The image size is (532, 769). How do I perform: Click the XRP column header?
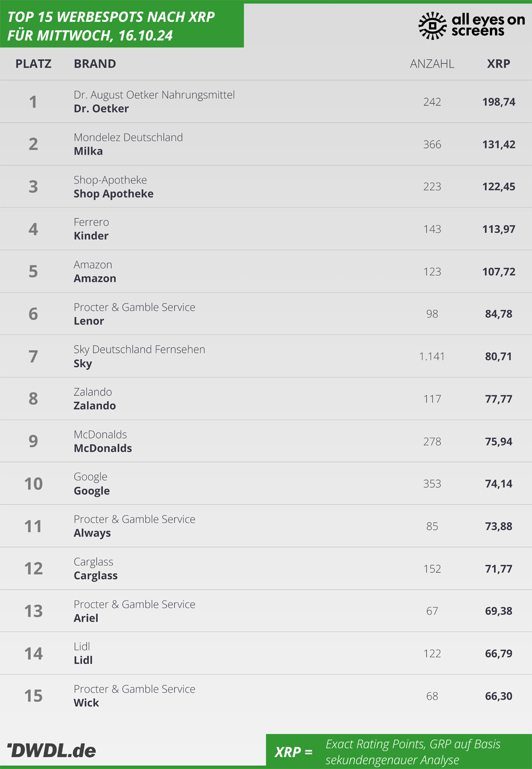point(498,64)
